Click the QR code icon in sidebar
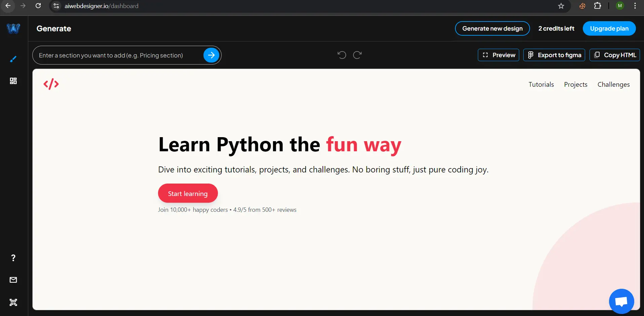The width and height of the screenshot is (644, 316). [13, 302]
